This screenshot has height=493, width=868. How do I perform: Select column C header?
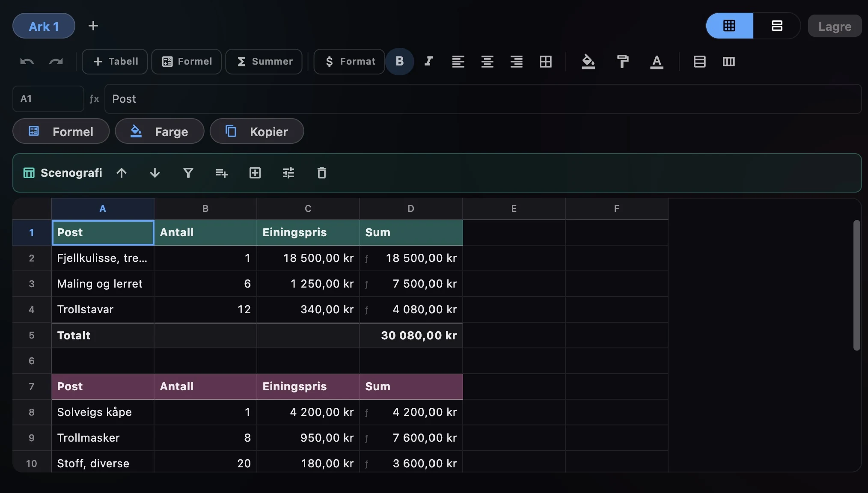coord(308,208)
